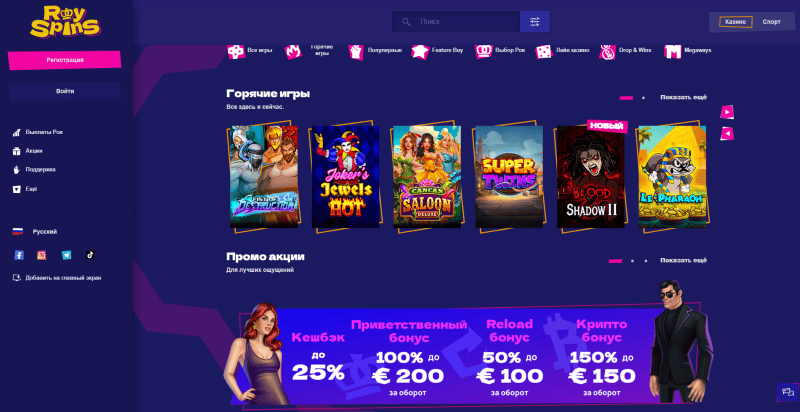The height and width of the screenshot is (412, 800).
Task: Open the Instagram social icon
Action: pos(42,255)
